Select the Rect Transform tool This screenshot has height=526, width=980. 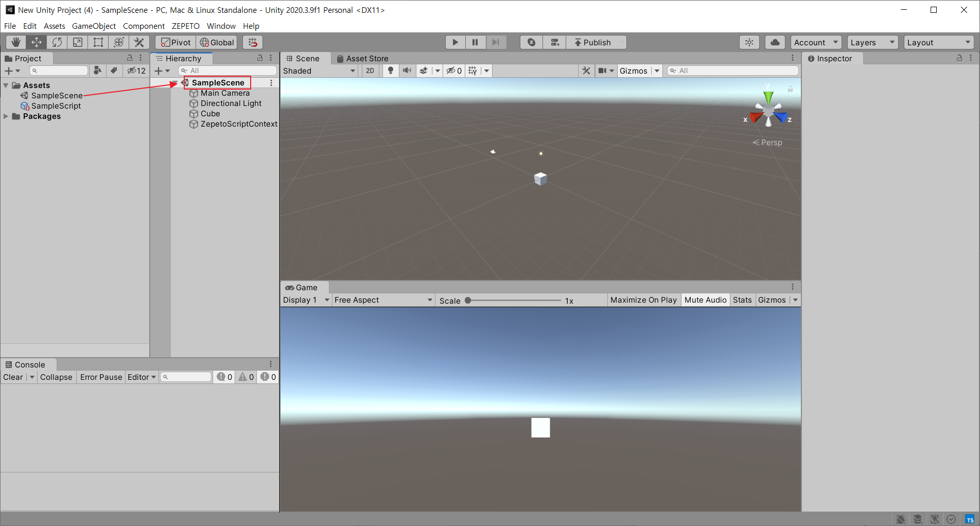[x=98, y=42]
